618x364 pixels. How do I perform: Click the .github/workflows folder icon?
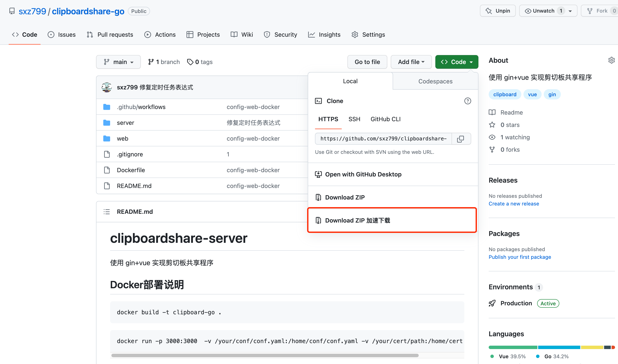[x=107, y=107]
